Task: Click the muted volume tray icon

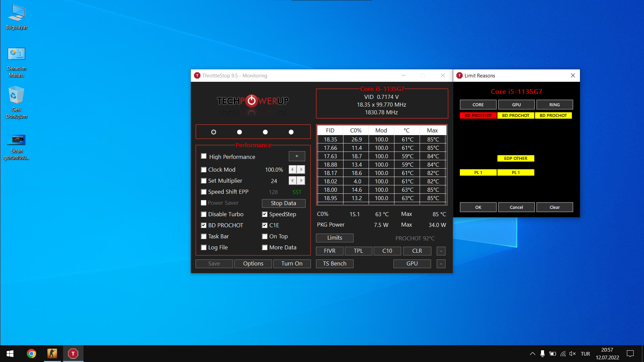Action: point(572,354)
